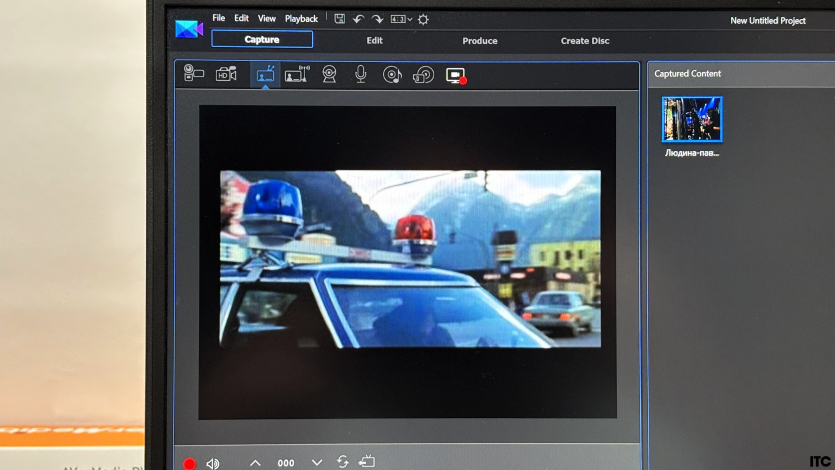Image resolution: width=835 pixels, height=470 pixels.
Task: Start recording with red Record button
Action: click(x=190, y=463)
